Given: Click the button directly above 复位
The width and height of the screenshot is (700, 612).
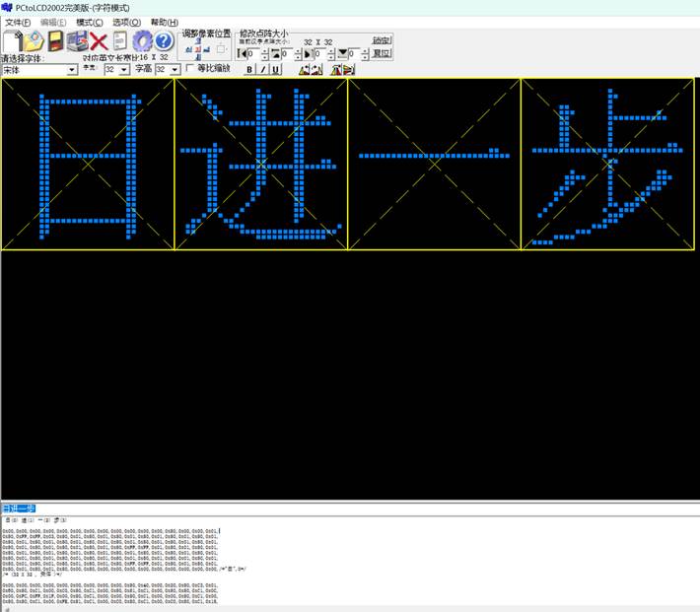Looking at the screenshot, I should pos(382,40).
